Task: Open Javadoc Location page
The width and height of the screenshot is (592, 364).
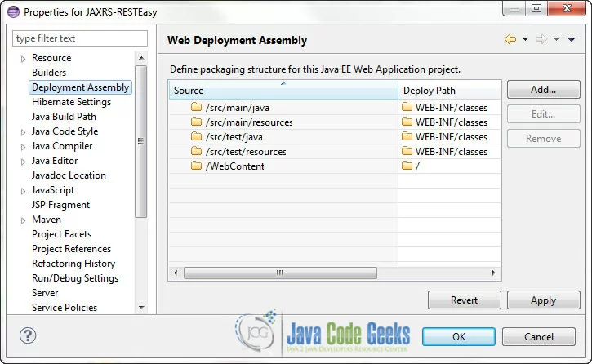Action: coord(69,175)
